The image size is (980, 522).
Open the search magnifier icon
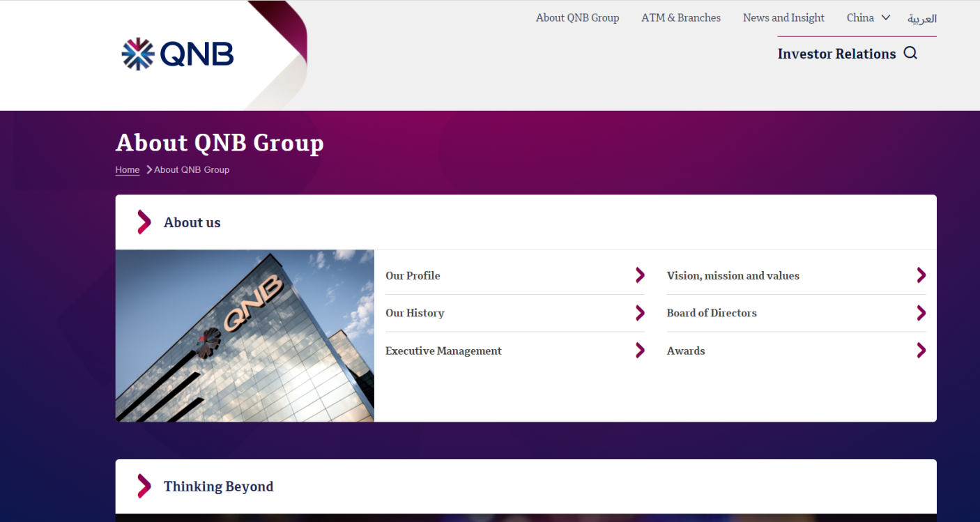[x=910, y=53]
